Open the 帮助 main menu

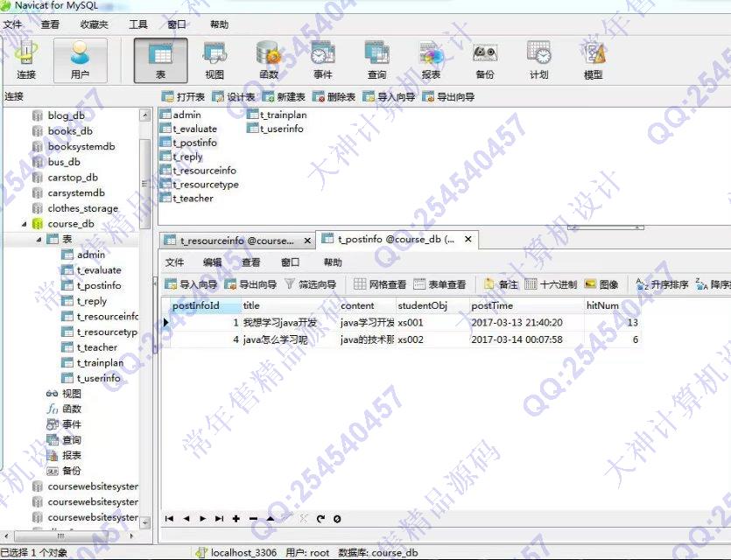pos(219,24)
